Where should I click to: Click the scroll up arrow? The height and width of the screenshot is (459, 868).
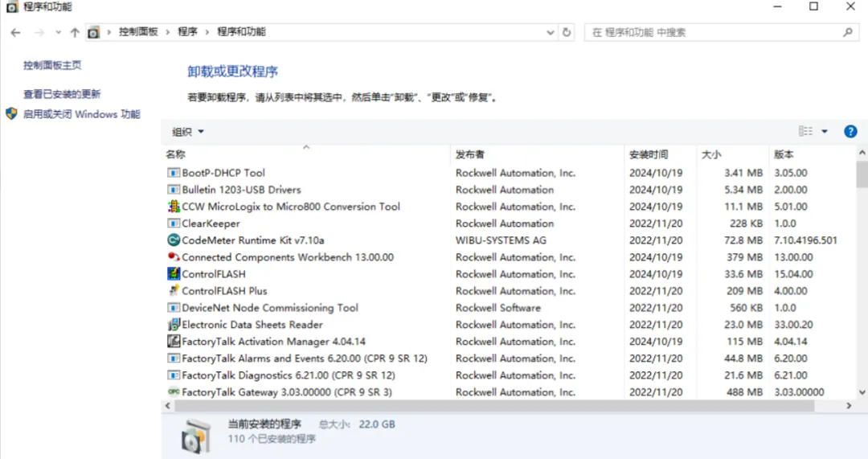tap(862, 152)
